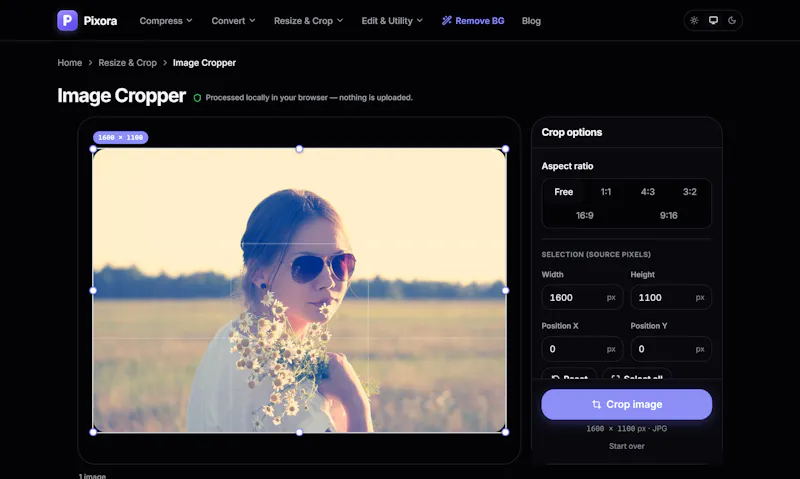Open the Resize & Crop dropdown menu
This screenshot has height=479, width=800.
point(308,21)
